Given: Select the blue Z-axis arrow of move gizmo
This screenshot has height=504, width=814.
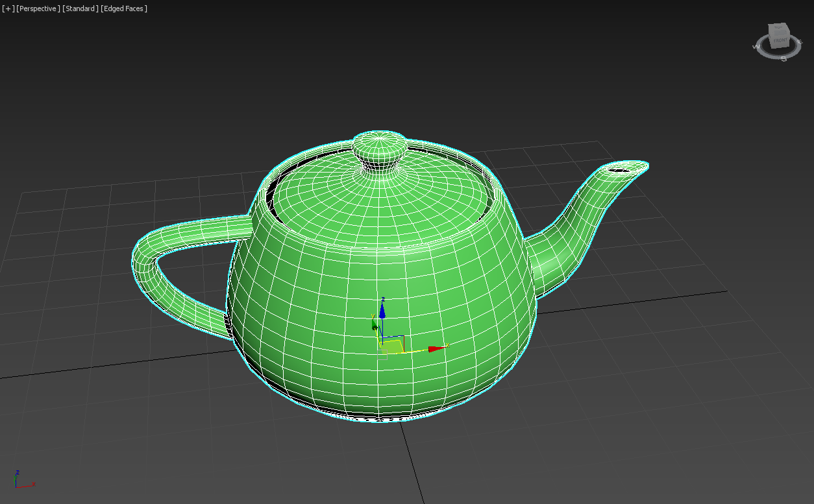Looking at the screenshot, I should pyautogui.click(x=382, y=311).
